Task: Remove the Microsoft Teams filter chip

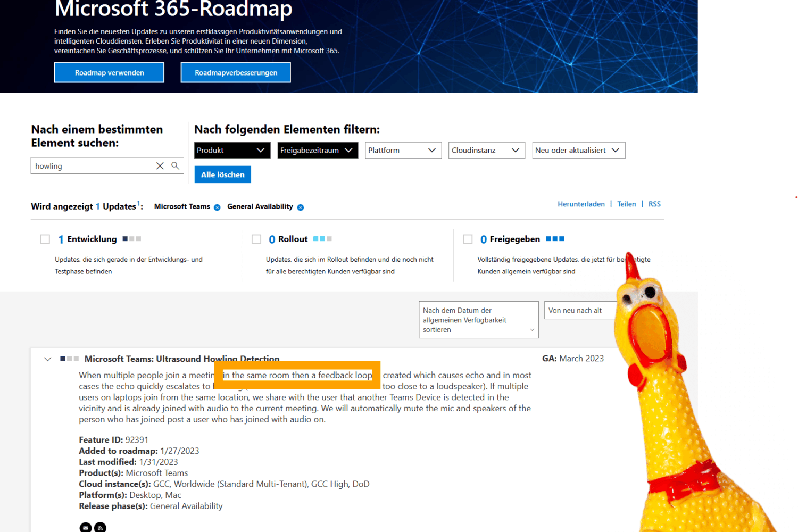Action: [217, 207]
